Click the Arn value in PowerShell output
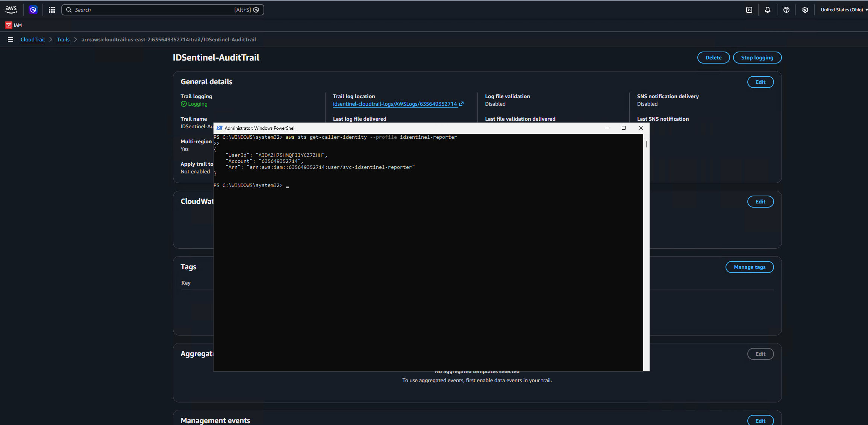868x425 pixels. [331, 167]
